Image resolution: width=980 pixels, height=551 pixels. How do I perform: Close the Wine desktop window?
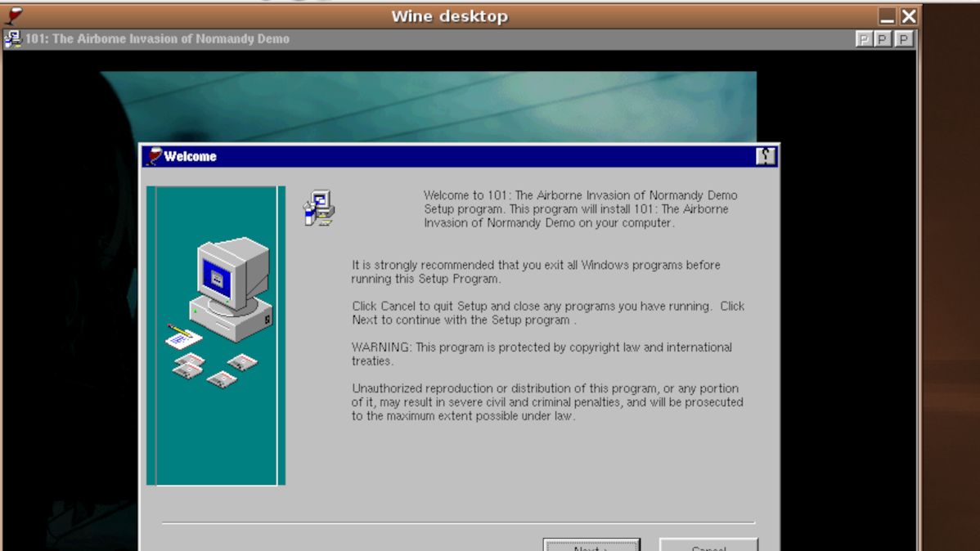pyautogui.click(x=909, y=16)
